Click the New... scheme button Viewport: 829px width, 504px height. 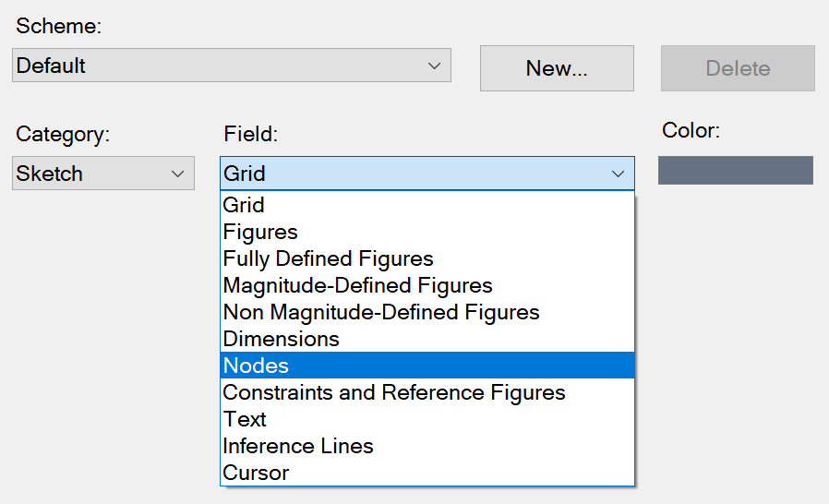tap(557, 68)
